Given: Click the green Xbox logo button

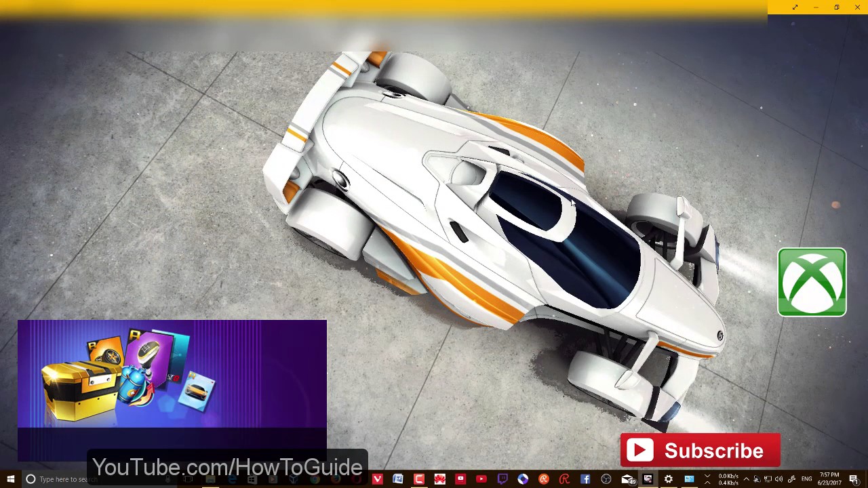Looking at the screenshot, I should click(812, 282).
